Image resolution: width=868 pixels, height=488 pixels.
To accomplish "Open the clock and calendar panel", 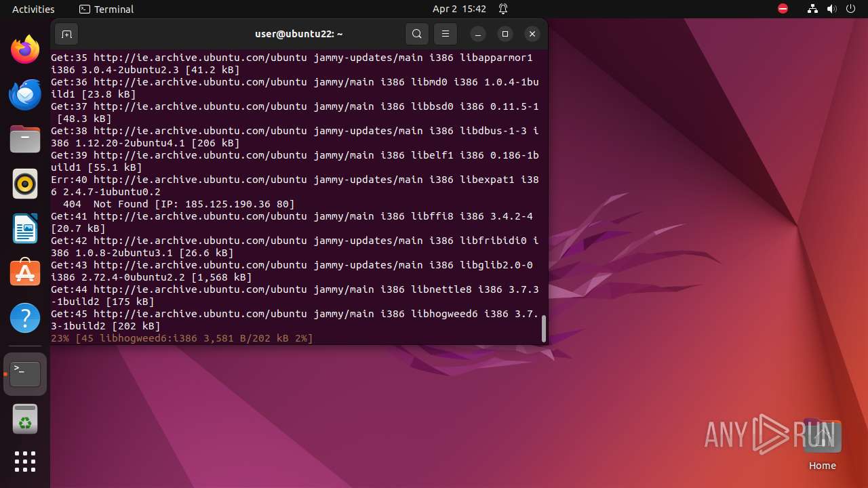I will coord(459,9).
